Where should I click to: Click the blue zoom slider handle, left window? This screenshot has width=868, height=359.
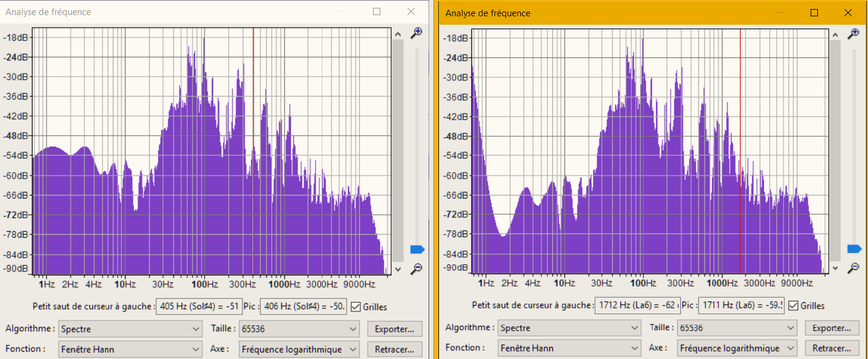click(x=417, y=249)
